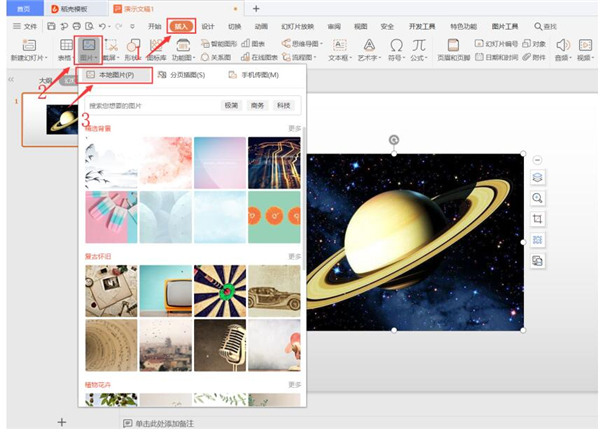Viewport: 600px width, 429px height.
Task: Click the 商务 tag button
Action: tap(258, 105)
